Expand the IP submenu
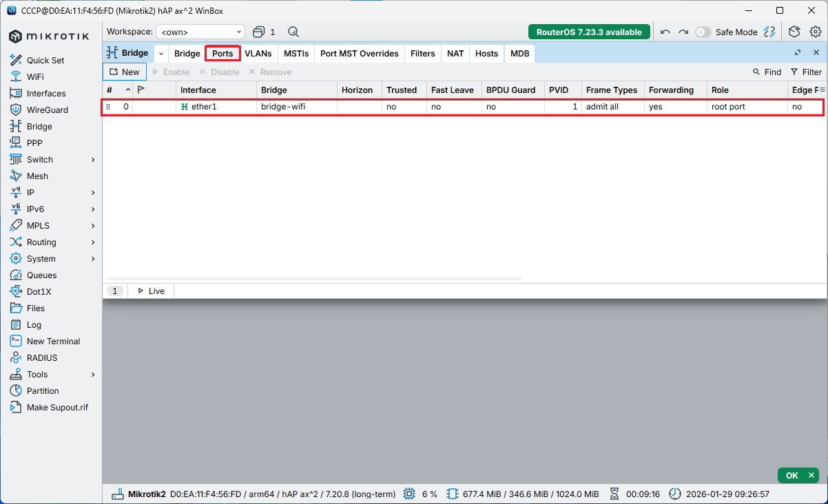828x504 pixels. click(93, 193)
